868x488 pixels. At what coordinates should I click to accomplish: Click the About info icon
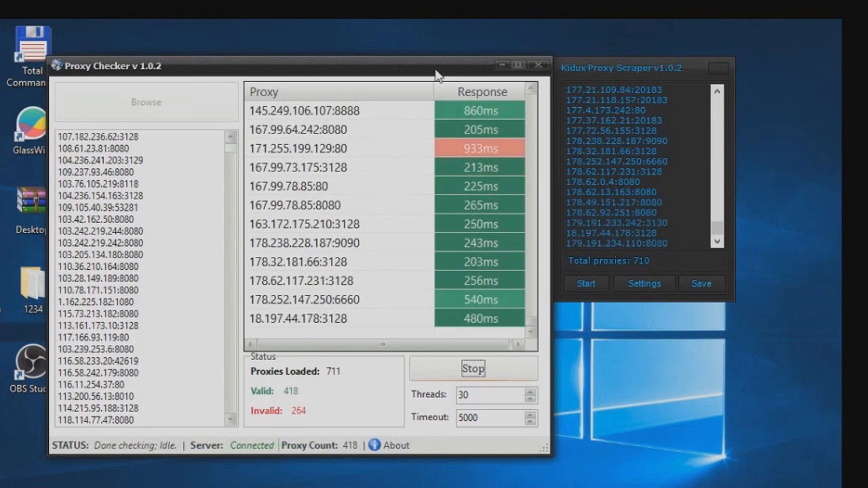(x=374, y=445)
